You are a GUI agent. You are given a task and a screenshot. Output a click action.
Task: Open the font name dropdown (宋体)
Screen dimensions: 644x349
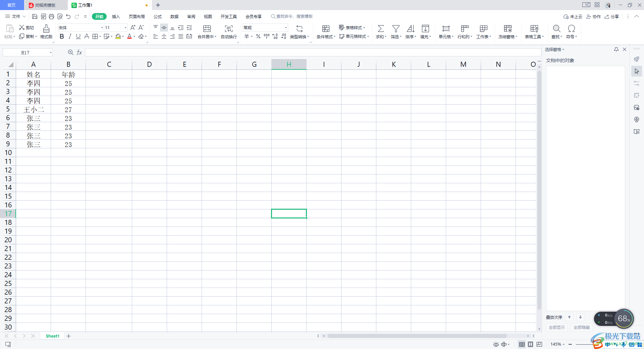pyautogui.click(x=102, y=28)
